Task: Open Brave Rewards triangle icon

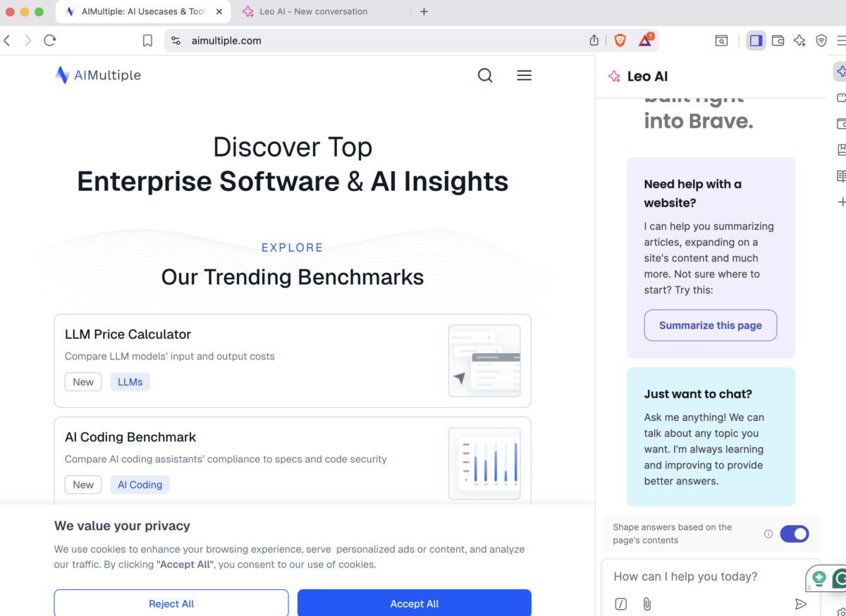Action: (x=644, y=40)
